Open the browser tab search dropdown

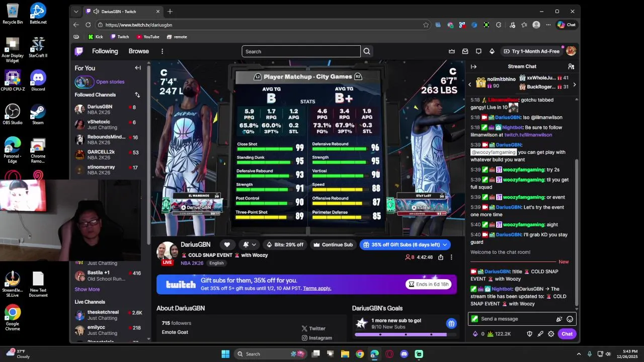[76, 11]
